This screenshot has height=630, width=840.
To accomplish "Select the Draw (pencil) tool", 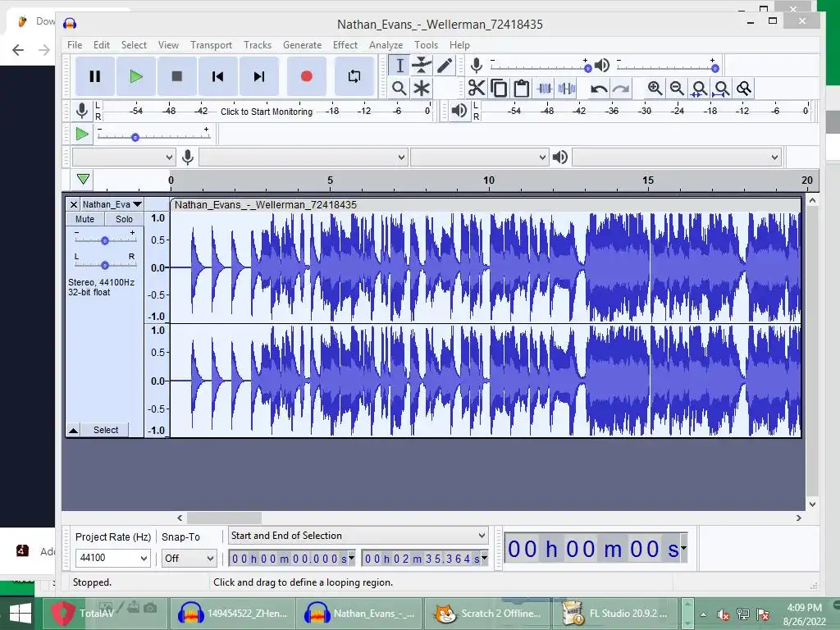I will point(445,66).
